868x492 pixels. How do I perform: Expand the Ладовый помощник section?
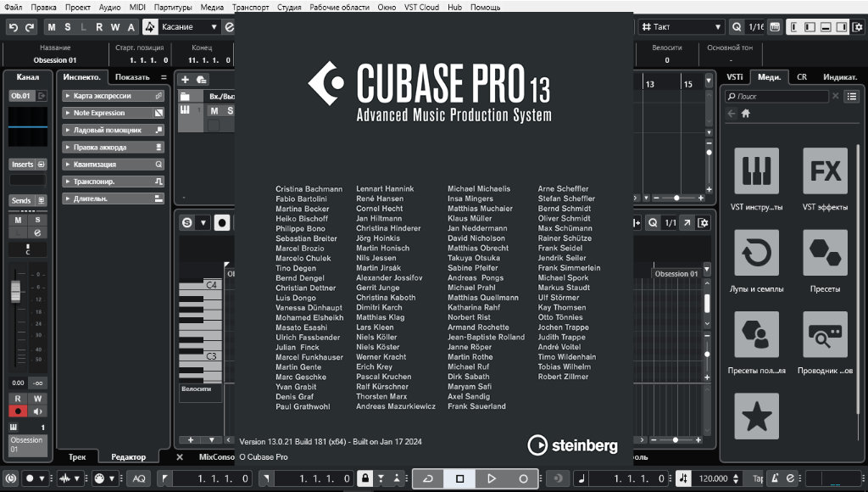[114, 130]
